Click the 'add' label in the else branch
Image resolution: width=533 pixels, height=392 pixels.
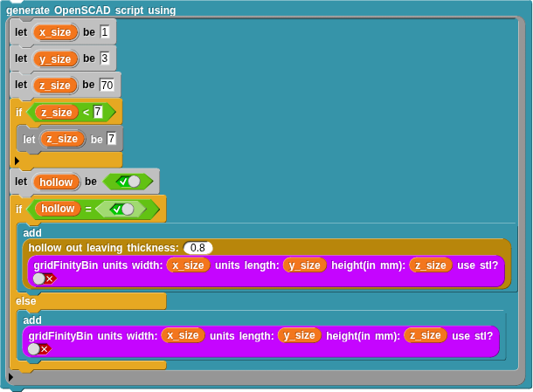pyautogui.click(x=32, y=320)
